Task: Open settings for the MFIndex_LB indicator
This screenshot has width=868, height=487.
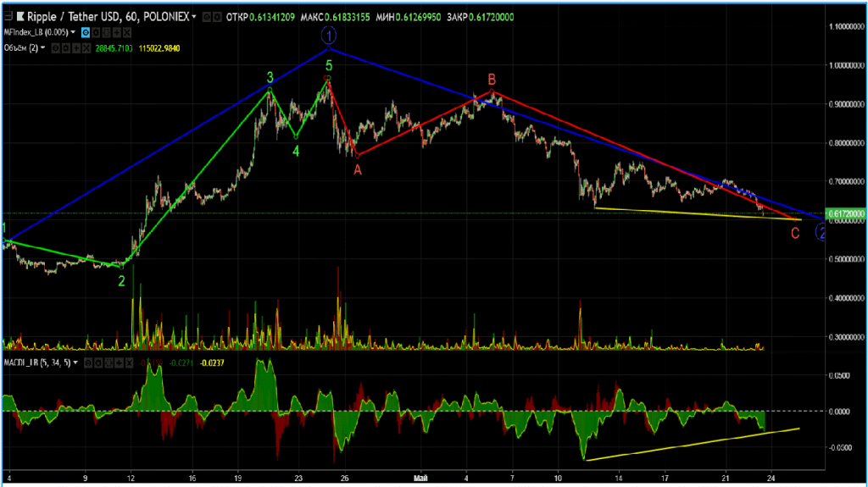Action: [97, 31]
